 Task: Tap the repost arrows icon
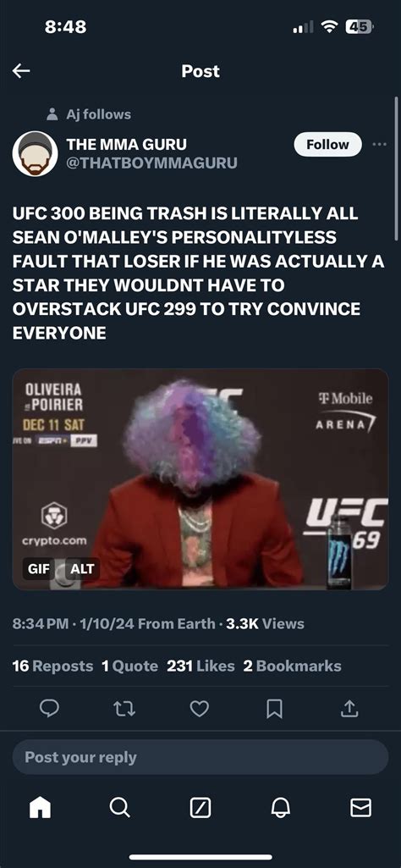(124, 709)
